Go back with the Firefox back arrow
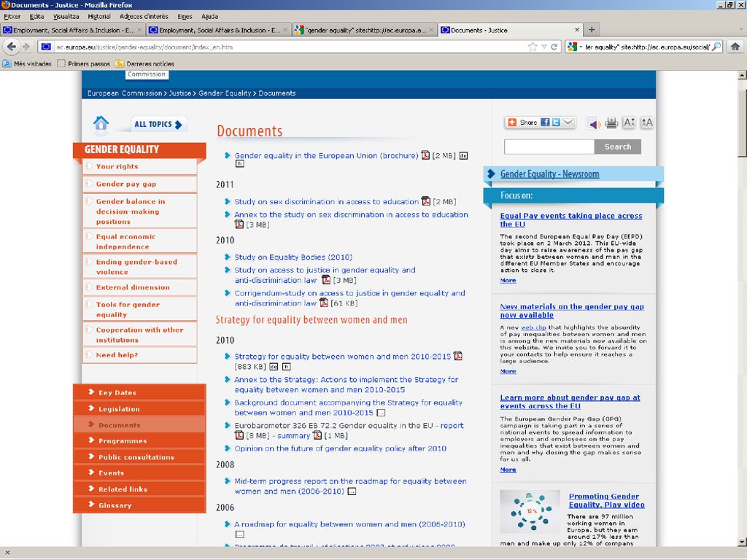 pos(12,47)
